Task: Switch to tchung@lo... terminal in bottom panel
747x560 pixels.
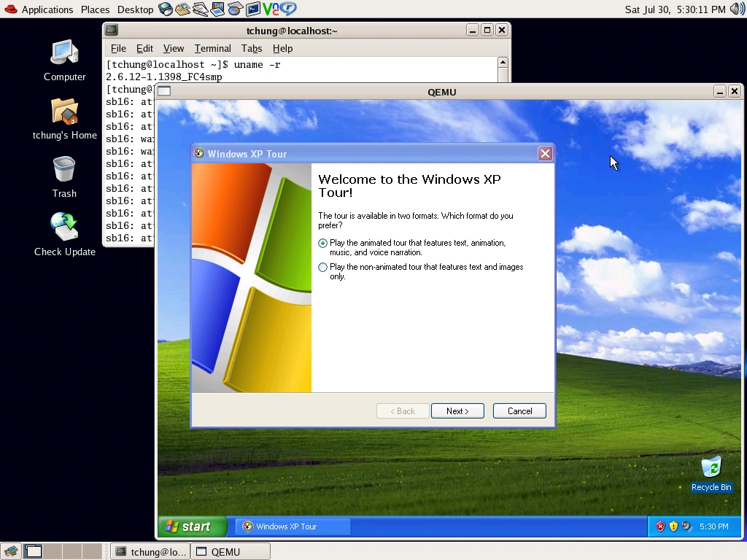Action: point(150,551)
